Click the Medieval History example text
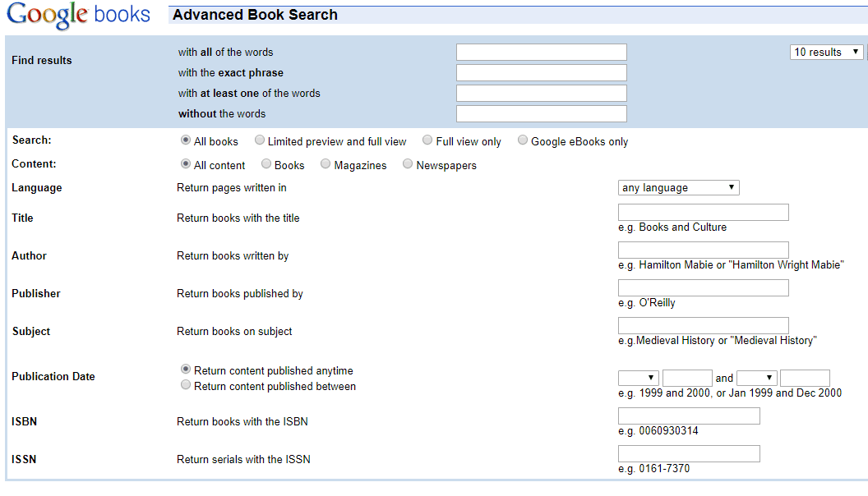The image size is (868, 496). (718, 341)
